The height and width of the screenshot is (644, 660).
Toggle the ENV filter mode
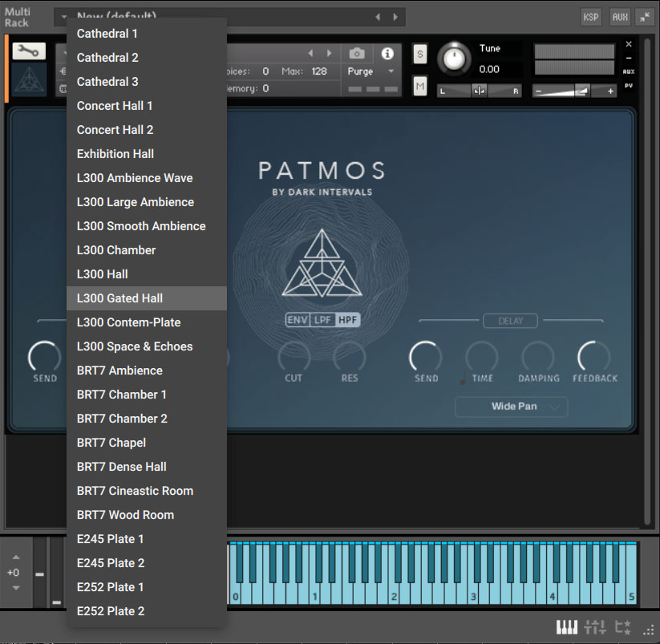(298, 320)
